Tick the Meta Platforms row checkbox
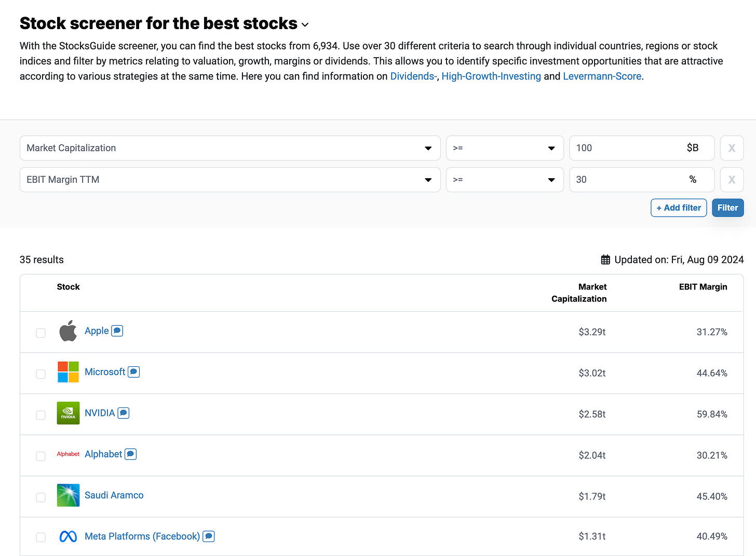Viewport: 756px width, 556px height. (40, 537)
